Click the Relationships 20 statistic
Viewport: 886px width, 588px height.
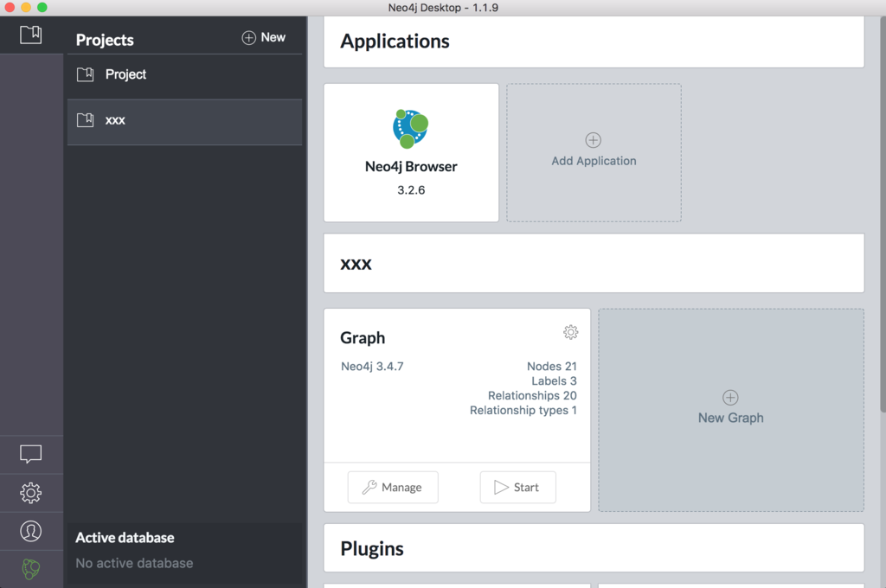pyautogui.click(x=532, y=395)
